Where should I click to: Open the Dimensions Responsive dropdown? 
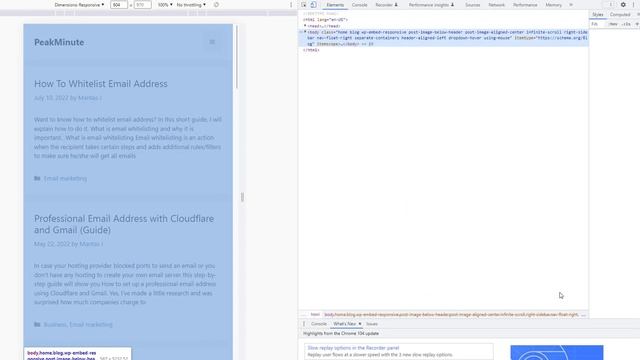79,5
